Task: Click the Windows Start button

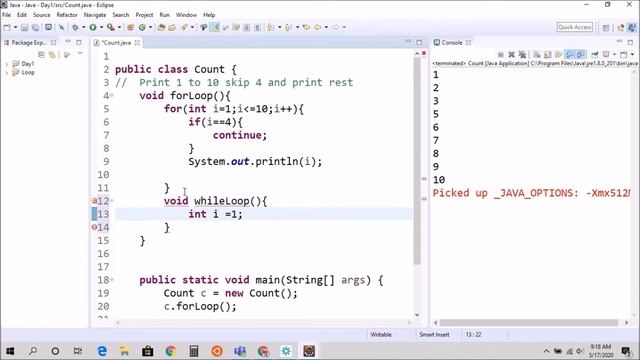Action: tap(10, 351)
